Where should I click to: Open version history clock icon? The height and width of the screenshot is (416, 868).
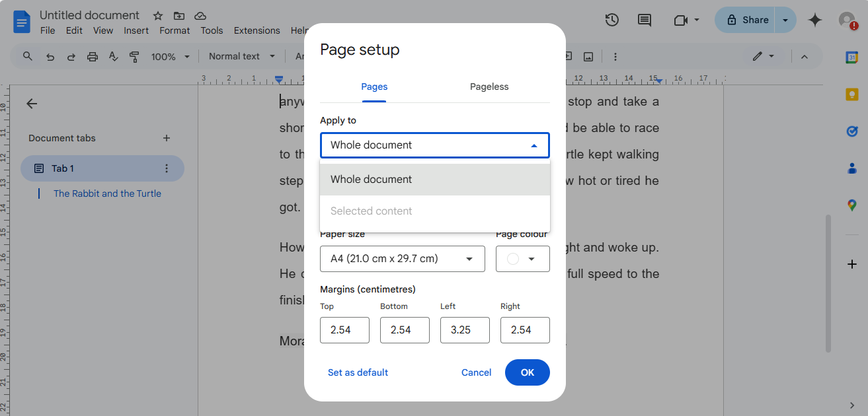coord(612,20)
